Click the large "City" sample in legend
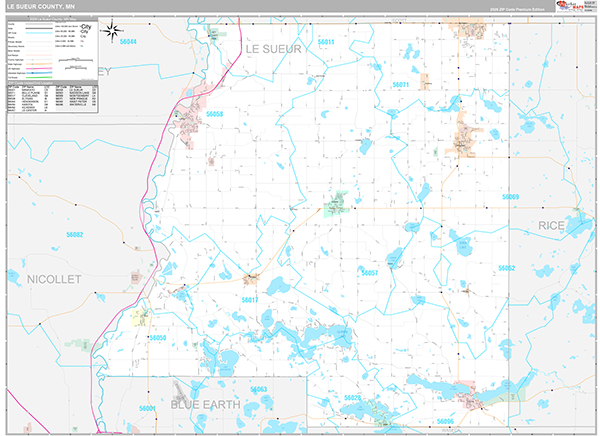The image size is (600, 436). click(x=86, y=26)
